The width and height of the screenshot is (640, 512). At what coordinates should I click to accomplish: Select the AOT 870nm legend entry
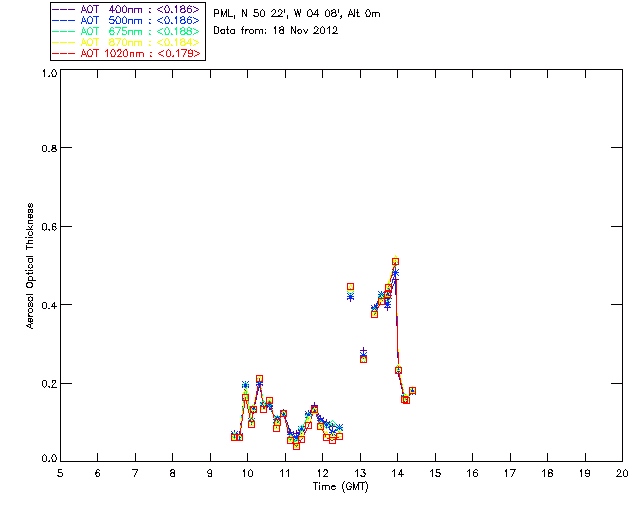126,42
